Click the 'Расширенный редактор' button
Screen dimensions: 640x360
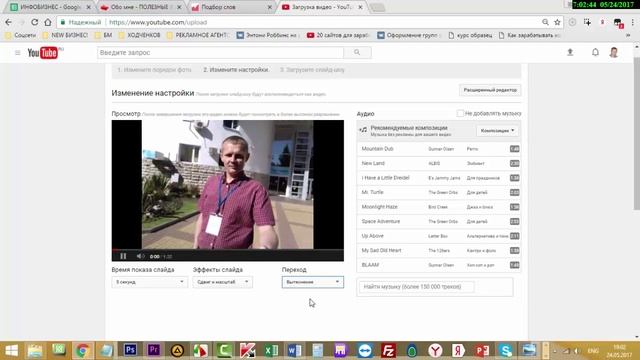(x=490, y=90)
